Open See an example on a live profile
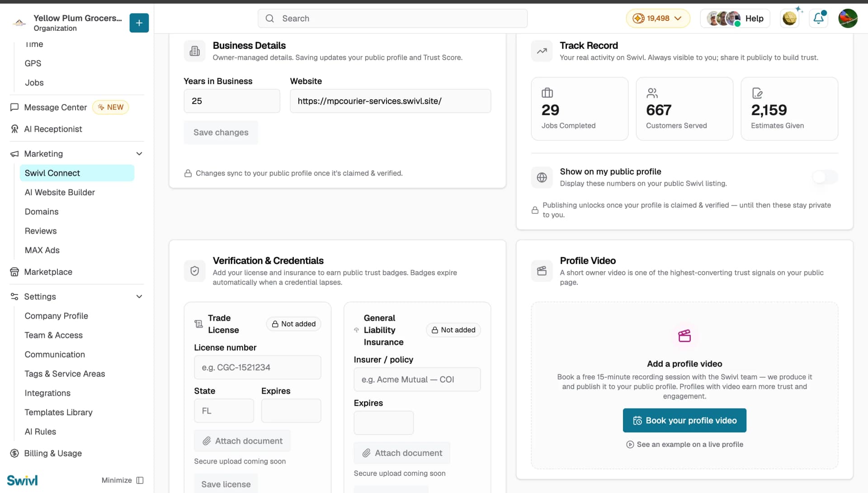 (684, 444)
